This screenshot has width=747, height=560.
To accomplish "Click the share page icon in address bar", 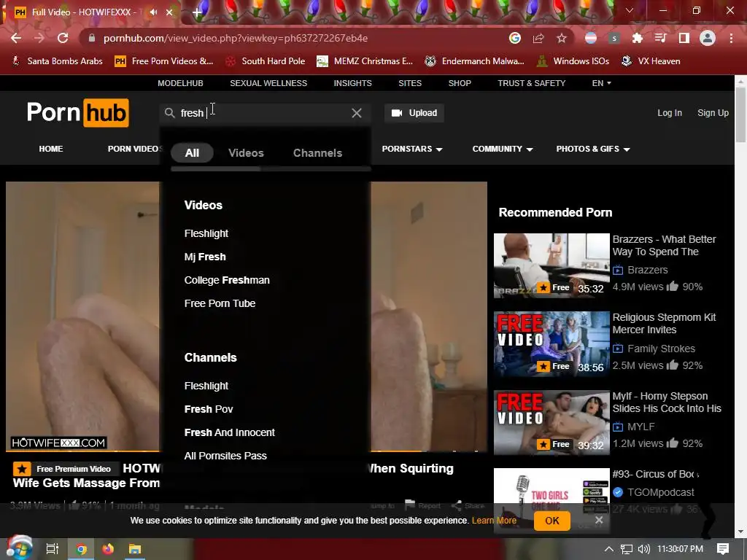I will 538,38.
